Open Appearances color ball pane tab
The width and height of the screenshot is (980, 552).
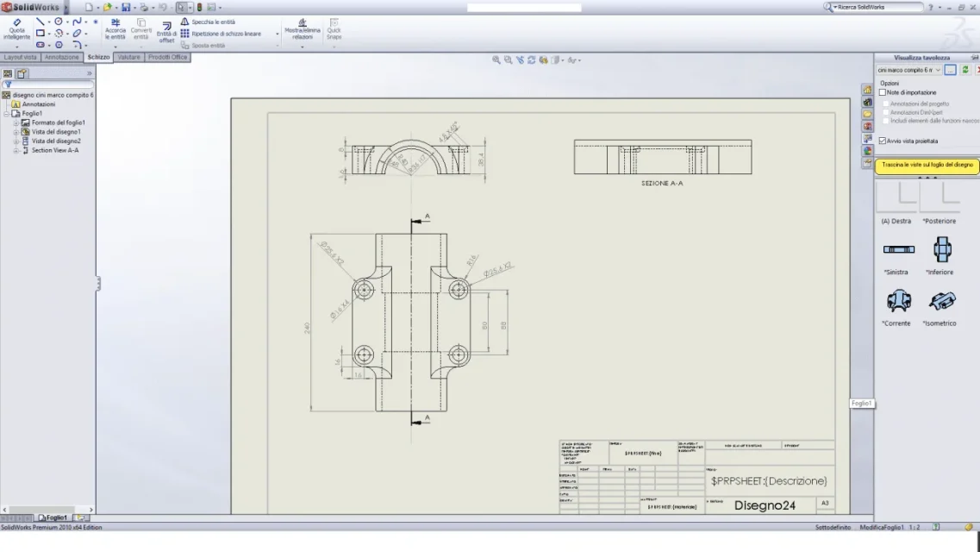[x=867, y=151]
